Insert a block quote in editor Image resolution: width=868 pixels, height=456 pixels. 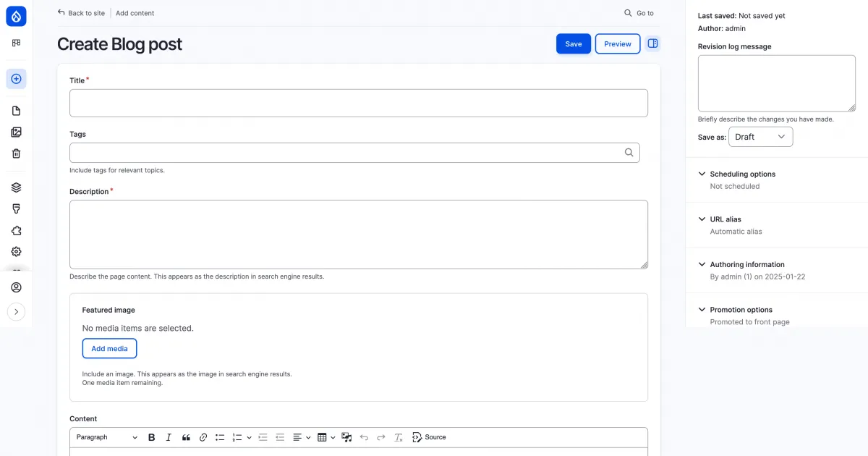click(186, 437)
